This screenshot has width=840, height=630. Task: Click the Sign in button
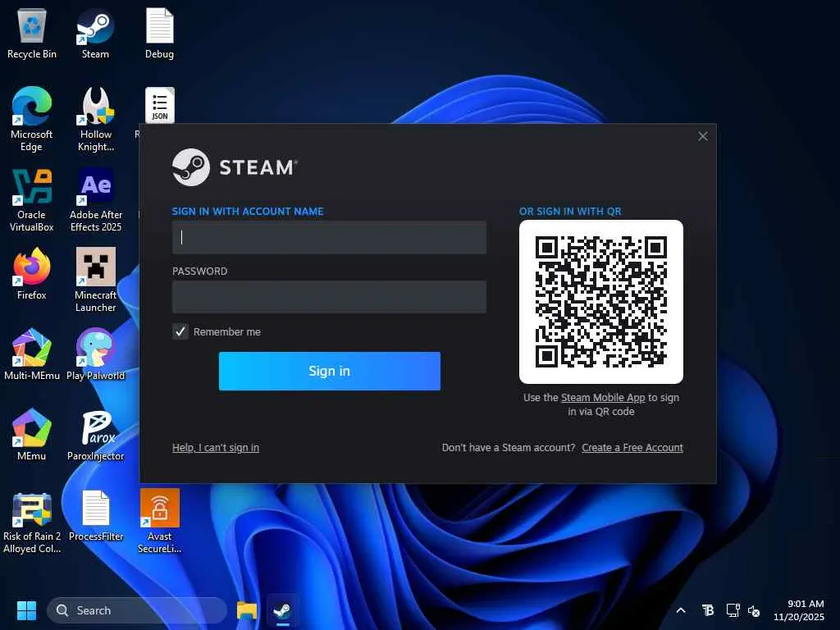click(330, 371)
